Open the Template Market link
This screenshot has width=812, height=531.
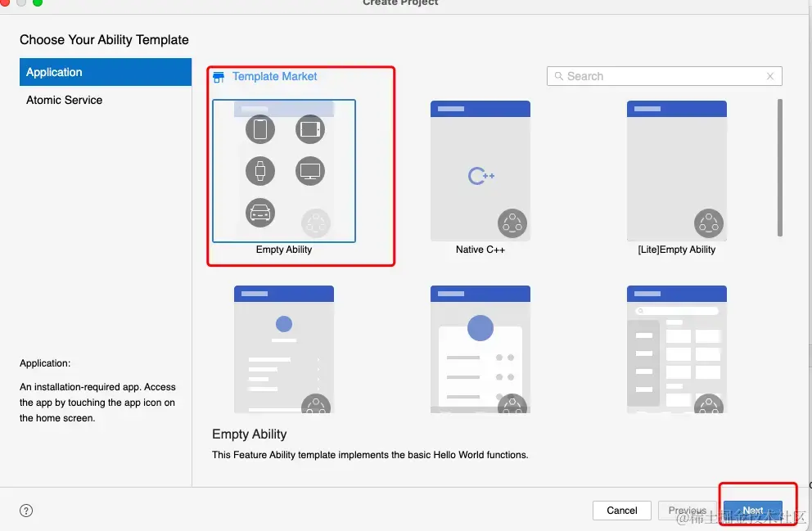click(x=274, y=77)
